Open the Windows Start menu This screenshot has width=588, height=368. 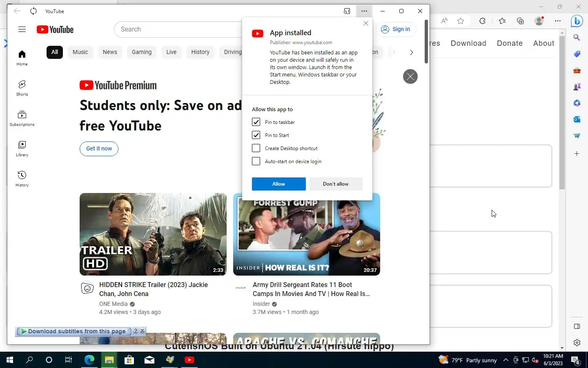point(10,360)
